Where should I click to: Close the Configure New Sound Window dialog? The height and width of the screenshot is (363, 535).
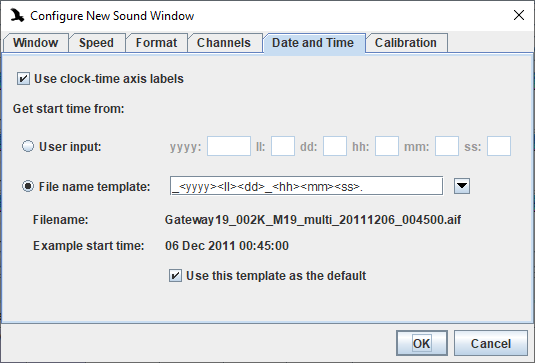(x=519, y=15)
